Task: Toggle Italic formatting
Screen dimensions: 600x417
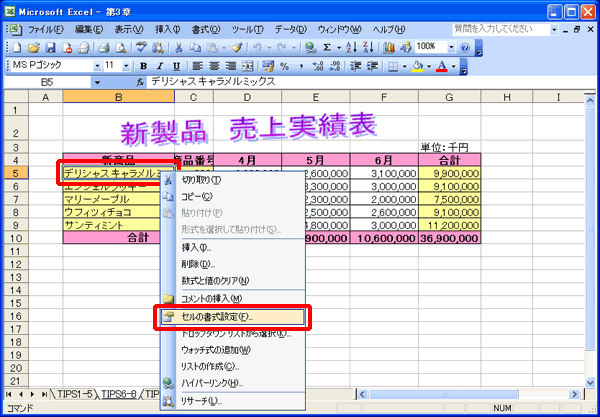Action: click(x=160, y=67)
